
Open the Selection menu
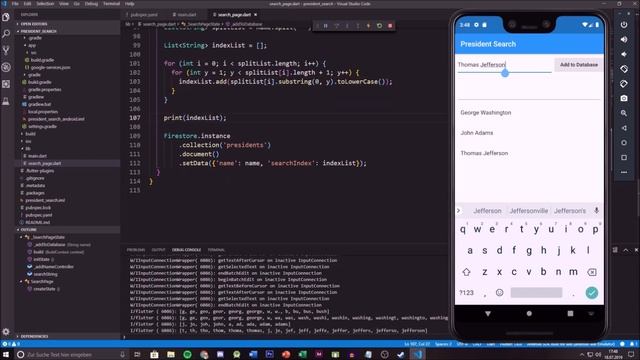tap(45, 4)
